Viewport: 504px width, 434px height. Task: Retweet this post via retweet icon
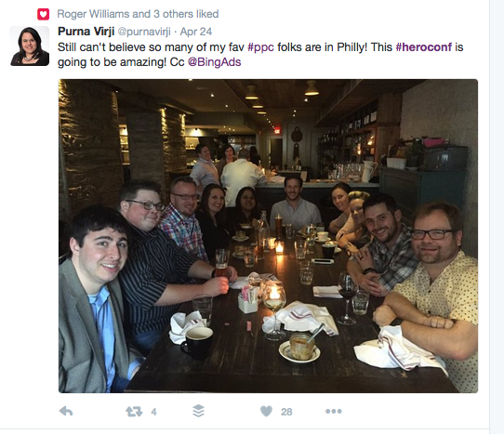coord(134,412)
